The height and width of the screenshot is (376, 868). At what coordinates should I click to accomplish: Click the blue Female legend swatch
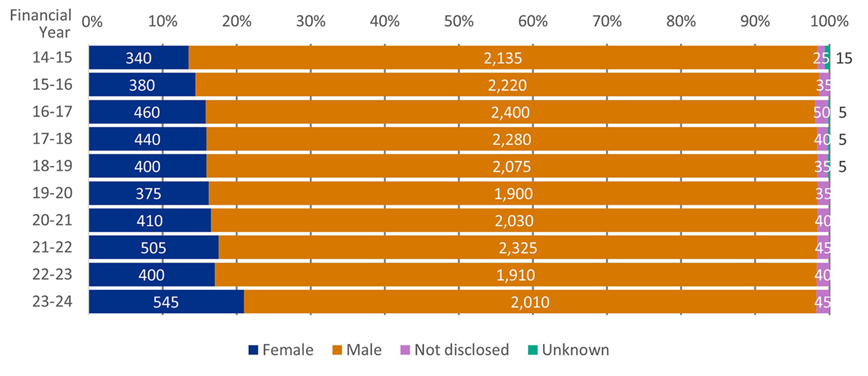(x=253, y=350)
